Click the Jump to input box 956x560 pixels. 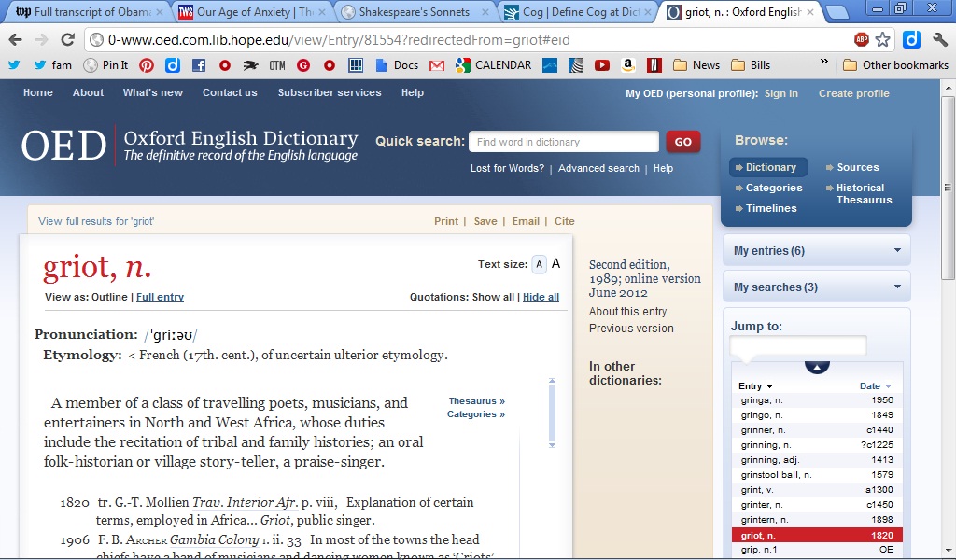point(797,345)
